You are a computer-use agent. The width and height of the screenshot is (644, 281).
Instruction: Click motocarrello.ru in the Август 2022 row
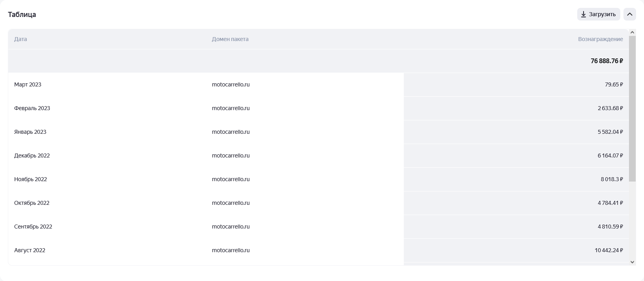click(231, 250)
